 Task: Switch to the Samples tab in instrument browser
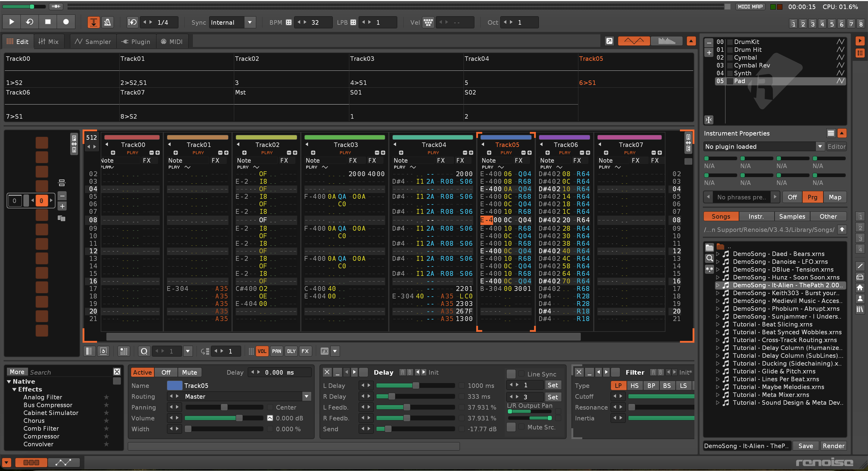(793, 216)
